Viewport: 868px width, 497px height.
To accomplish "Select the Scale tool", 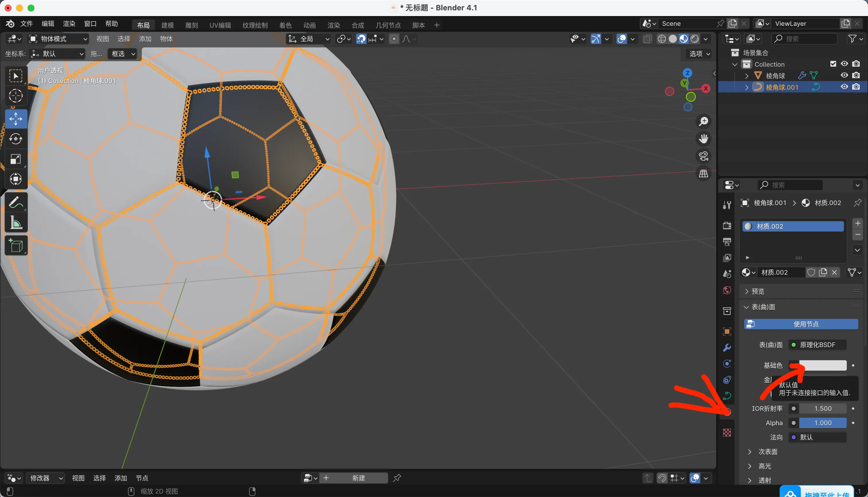I will 16,159.
